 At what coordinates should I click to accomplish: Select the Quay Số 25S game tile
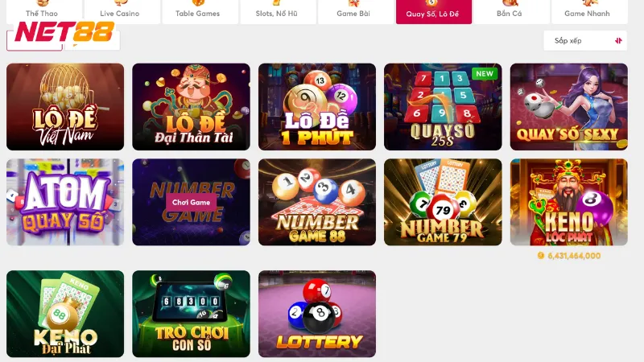[x=443, y=107]
